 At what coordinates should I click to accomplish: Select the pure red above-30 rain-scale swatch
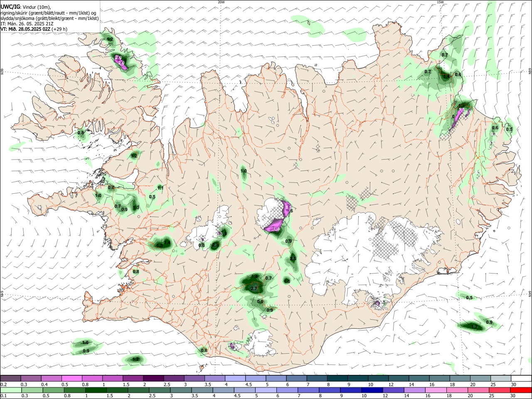[x=520, y=390]
